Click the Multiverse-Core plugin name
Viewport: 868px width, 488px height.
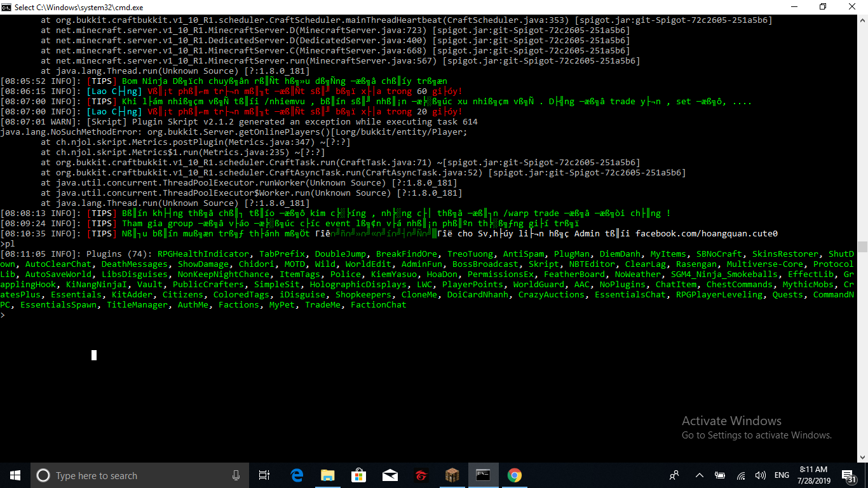click(765, 264)
